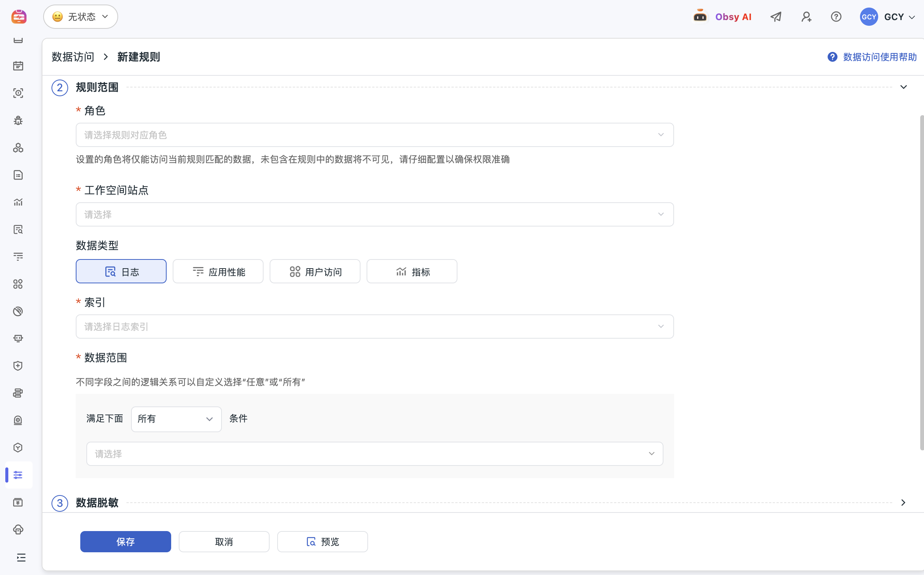
Task: Open the 角色 role selection dropdown
Action: pos(375,135)
